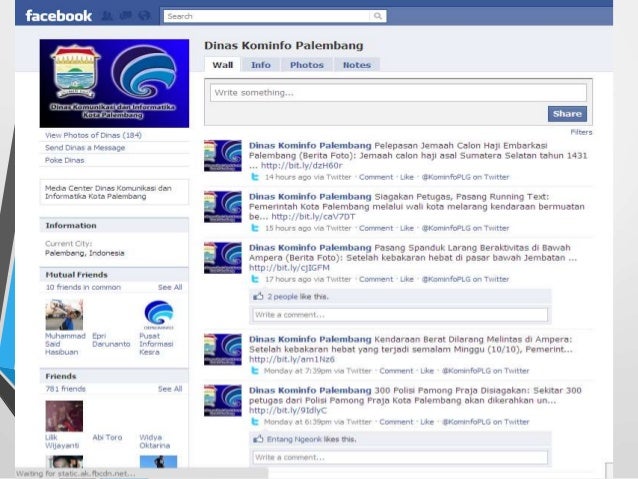Image resolution: width=638 pixels, height=479 pixels.
Task: Focus the Search input field
Action: click(267, 16)
